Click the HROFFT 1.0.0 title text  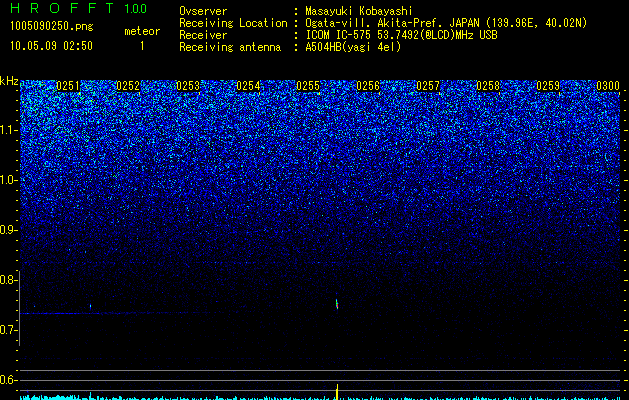click(x=78, y=8)
